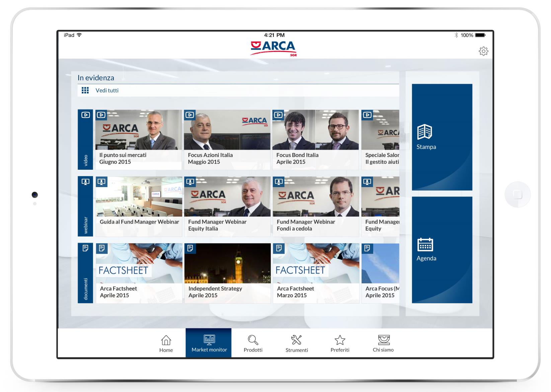Image resolution: width=551 pixels, height=392 pixels.
Task: Open Fund Manager Webinar Equity Italia thumbnail
Action: 227,197
